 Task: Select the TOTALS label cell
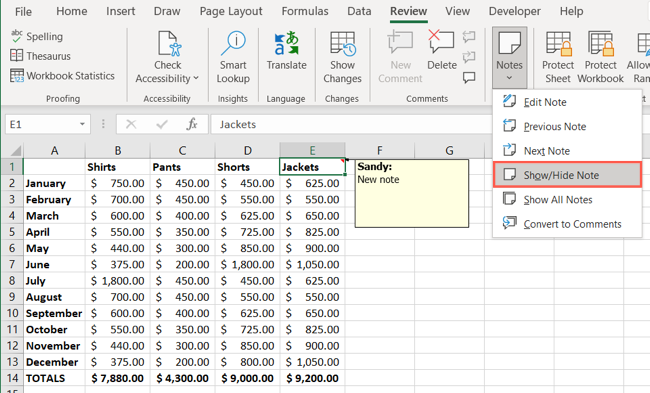[54, 378]
